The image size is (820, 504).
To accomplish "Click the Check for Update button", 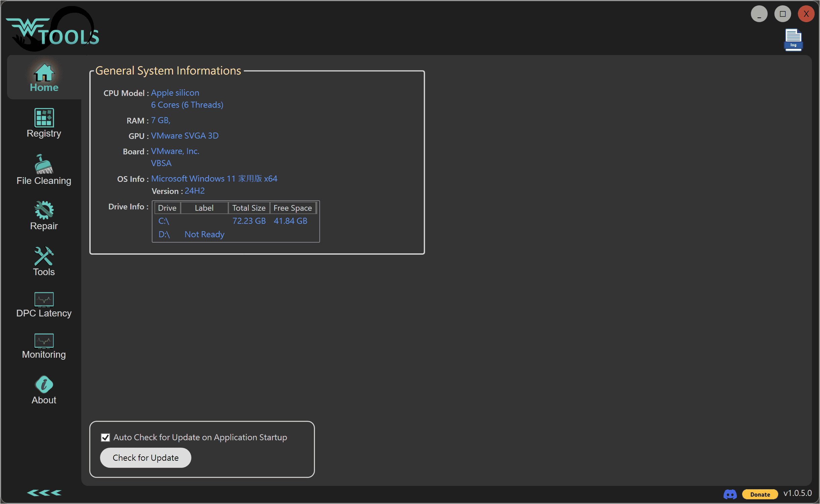I will [145, 458].
